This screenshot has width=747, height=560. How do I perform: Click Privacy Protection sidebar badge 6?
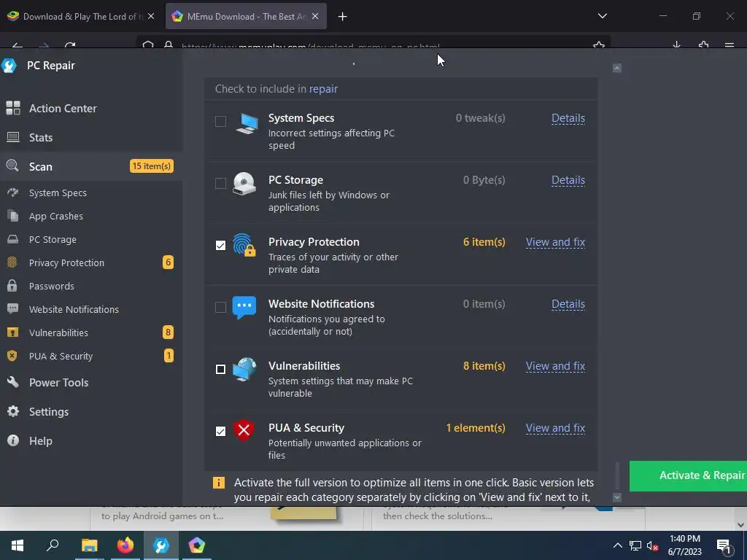168,262
